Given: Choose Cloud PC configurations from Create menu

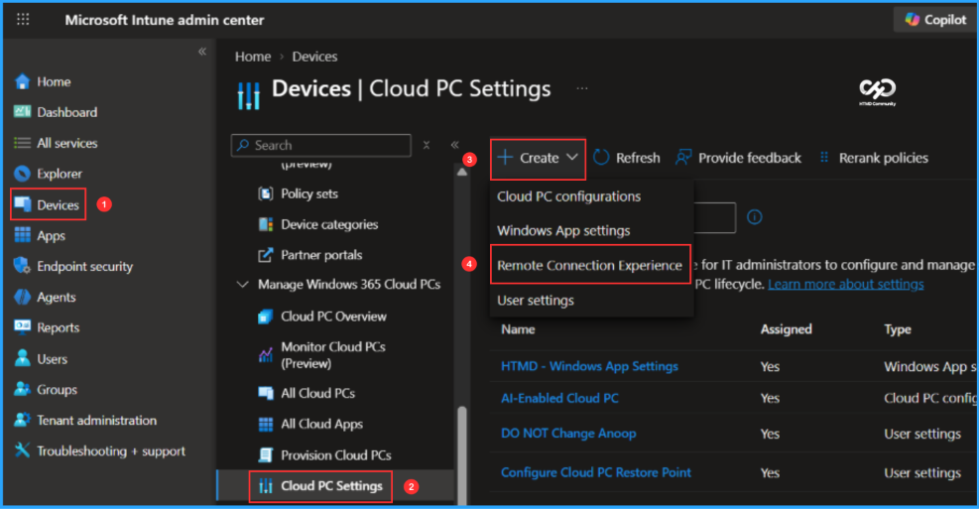Looking at the screenshot, I should point(568,196).
